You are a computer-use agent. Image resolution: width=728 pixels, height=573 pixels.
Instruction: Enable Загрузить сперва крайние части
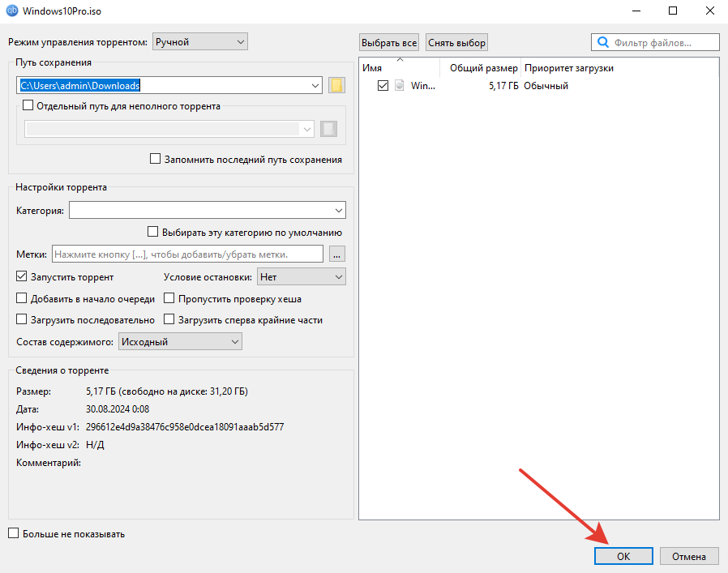coord(169,319)
